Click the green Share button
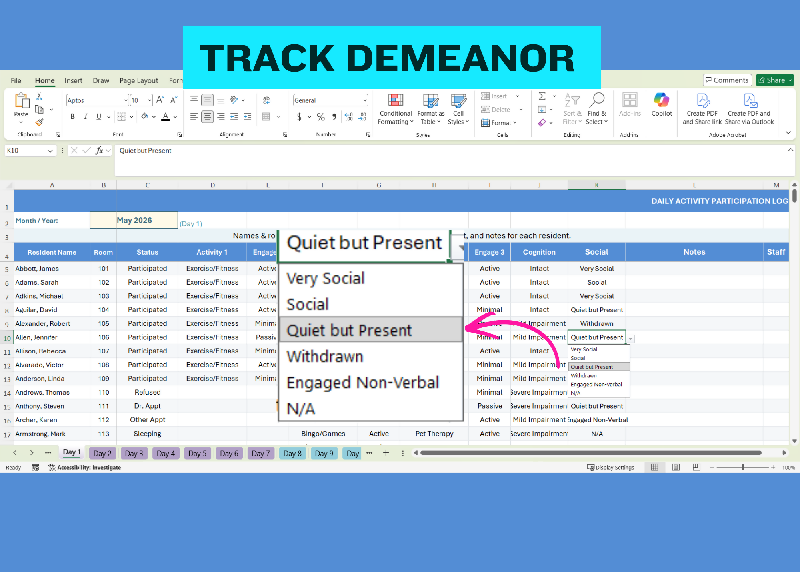This screenshot has height=572, width=800. (x=774, y=80)
